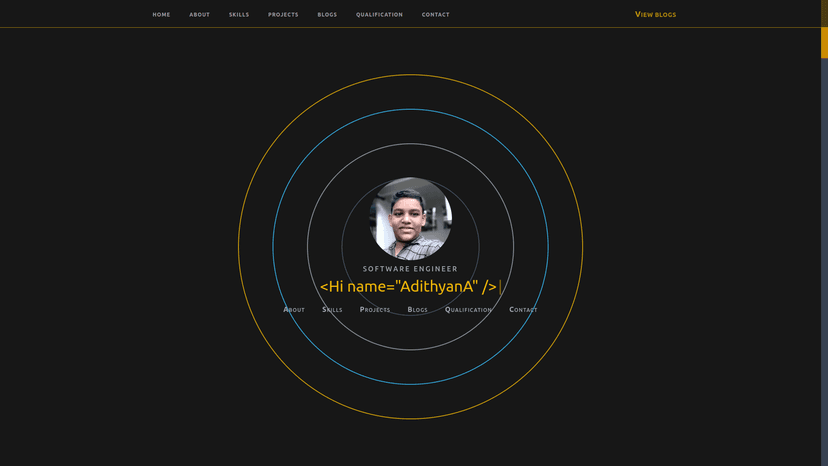Select QUALIFICATION in the top navigation bar
The height and width of the screenshot is (466, 828).
click(x=379, y=15)
